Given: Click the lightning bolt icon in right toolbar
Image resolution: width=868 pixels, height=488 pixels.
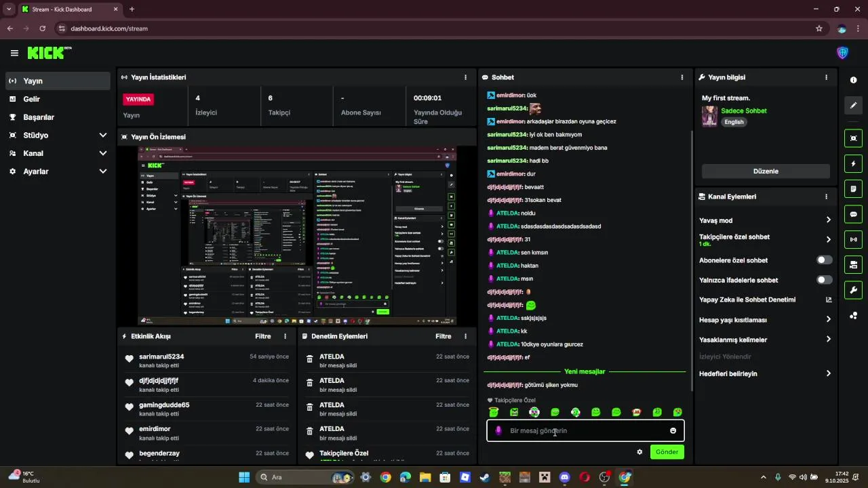Looking at the screenshot, I should tap(853, 163).
